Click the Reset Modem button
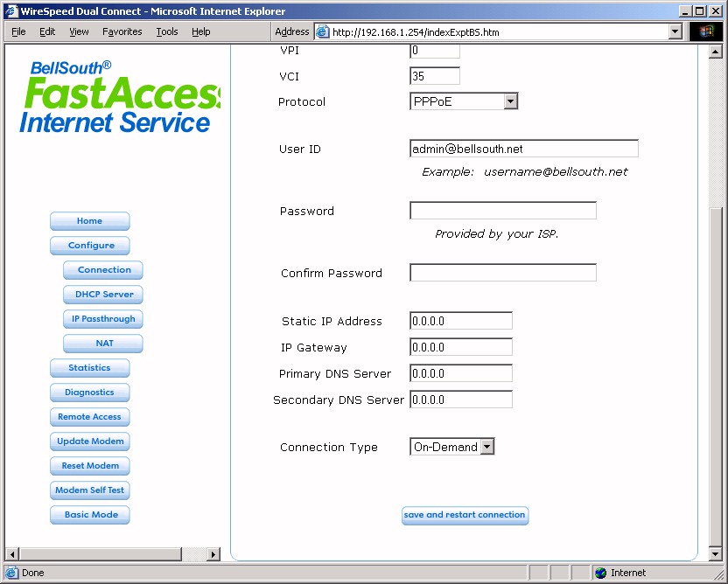 (89, 466)
